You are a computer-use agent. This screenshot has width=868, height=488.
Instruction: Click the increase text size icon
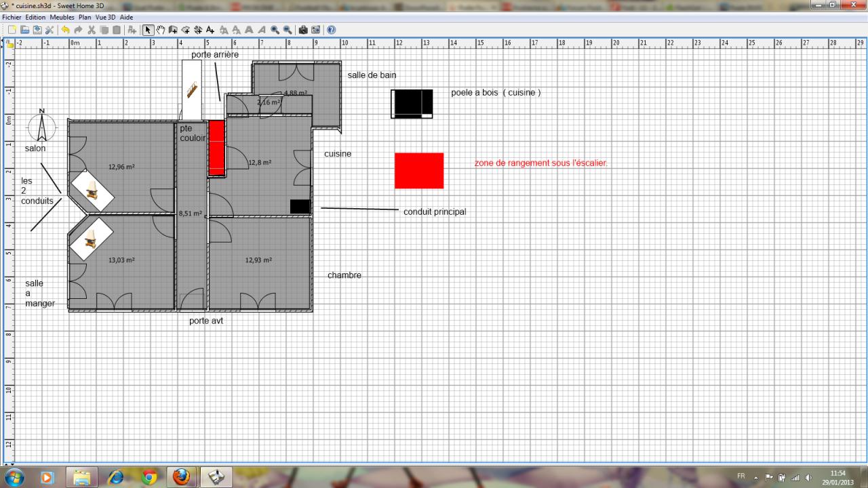(x=224, y=30)
